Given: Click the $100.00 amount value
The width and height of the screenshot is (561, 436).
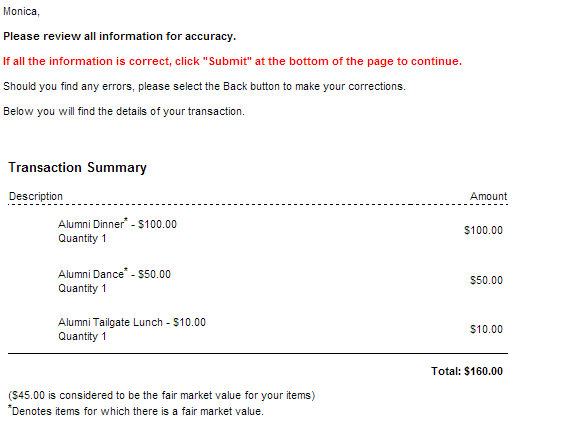Looking at the screenshot, I should [483, 230].
